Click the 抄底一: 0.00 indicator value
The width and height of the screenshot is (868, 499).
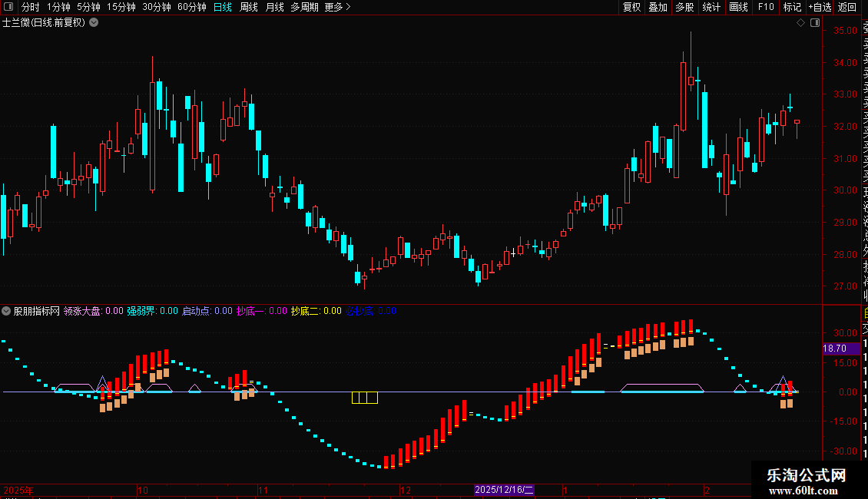click(262, 311)
